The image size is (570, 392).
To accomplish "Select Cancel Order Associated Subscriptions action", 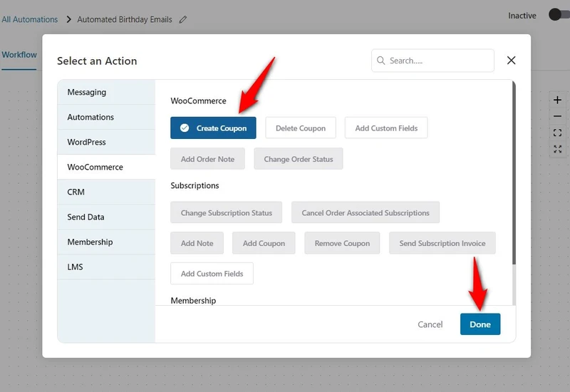I will pos(366,212).
